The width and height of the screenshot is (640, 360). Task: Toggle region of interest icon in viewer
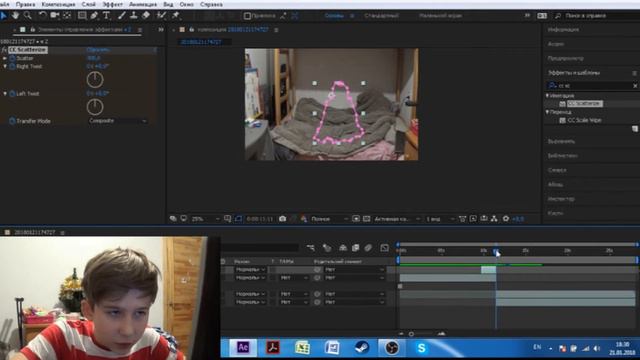[356, 219]
